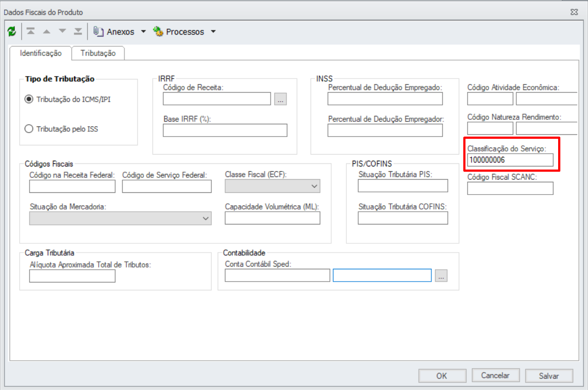Click the Cancelar button
The width and height of the screenshot is (588, 390).
[495, 376]
